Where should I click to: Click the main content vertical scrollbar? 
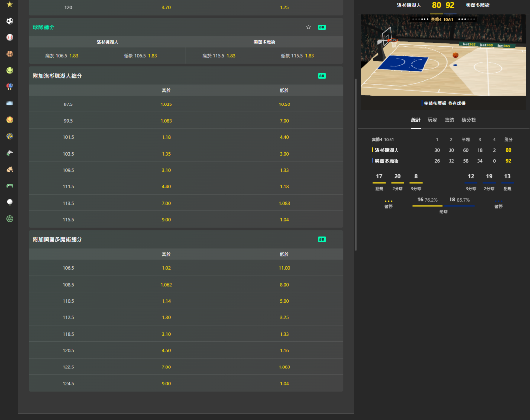point(356,164)
